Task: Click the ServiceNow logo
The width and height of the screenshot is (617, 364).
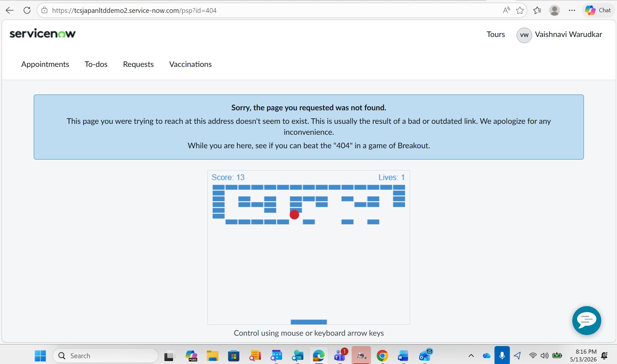Action: [x=42, y=33]
